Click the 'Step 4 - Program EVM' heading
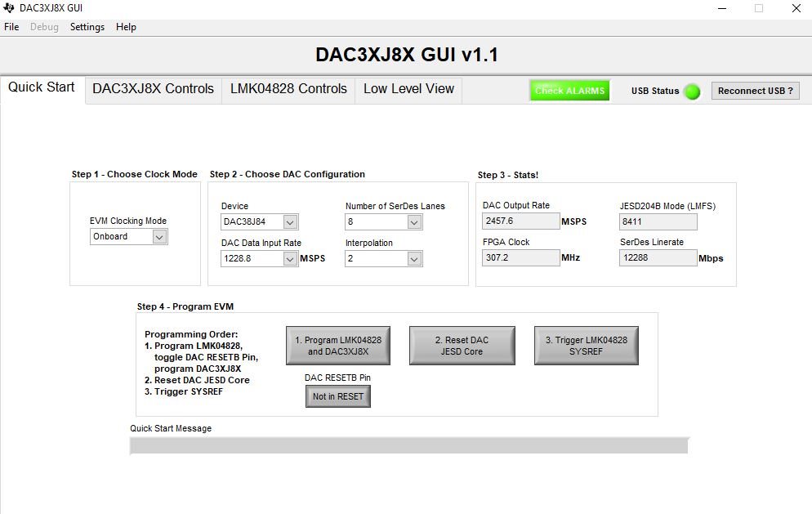The image size is (812, 514). [x=185, y=306]
